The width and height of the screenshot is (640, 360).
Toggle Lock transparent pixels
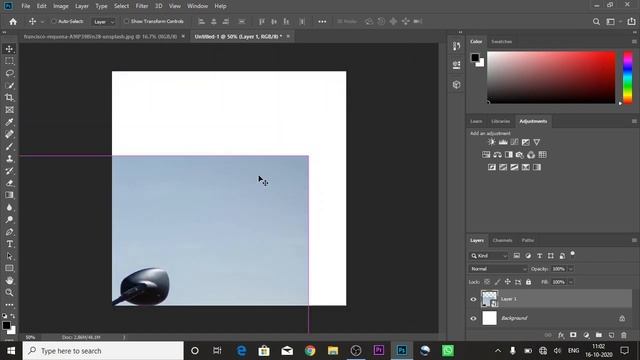point(487,282)
